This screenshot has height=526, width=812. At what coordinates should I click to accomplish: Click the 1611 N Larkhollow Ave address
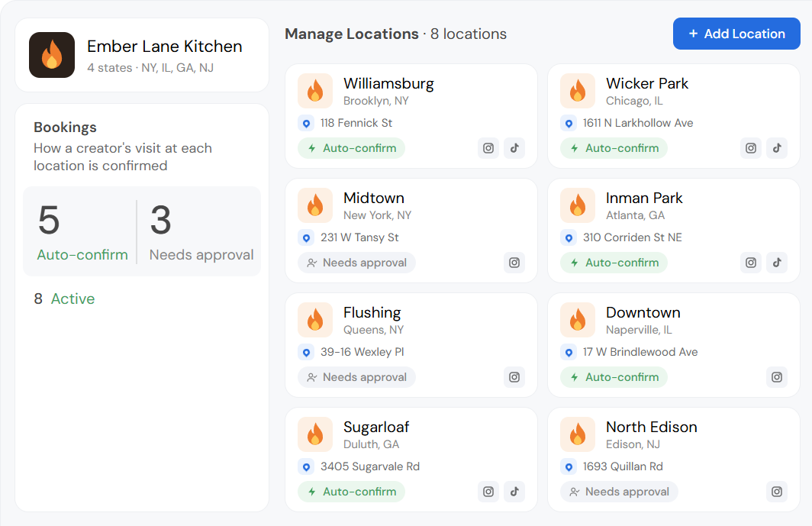[638, 124]
